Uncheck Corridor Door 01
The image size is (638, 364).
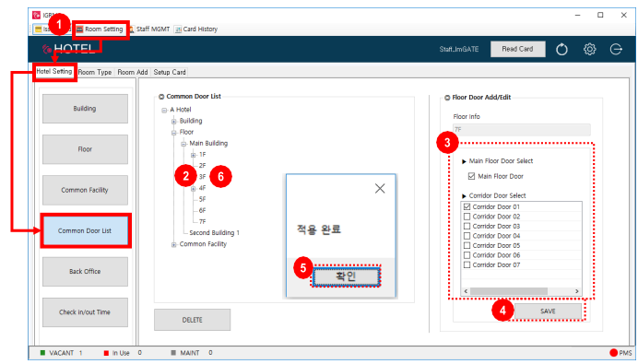[x=467, y=206]
